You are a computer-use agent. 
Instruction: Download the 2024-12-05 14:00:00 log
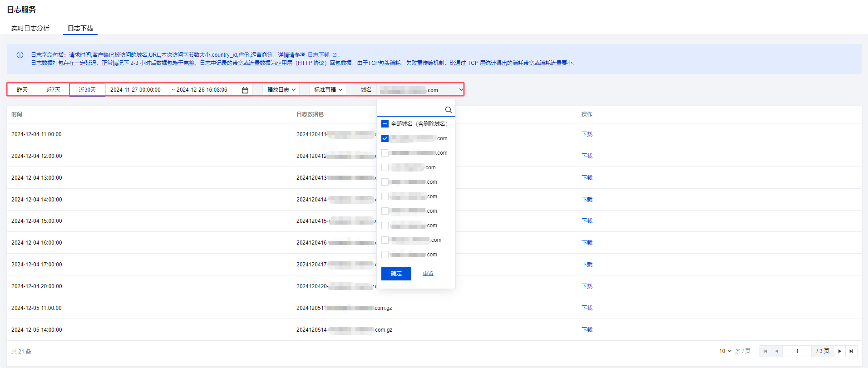coord(587,330)
